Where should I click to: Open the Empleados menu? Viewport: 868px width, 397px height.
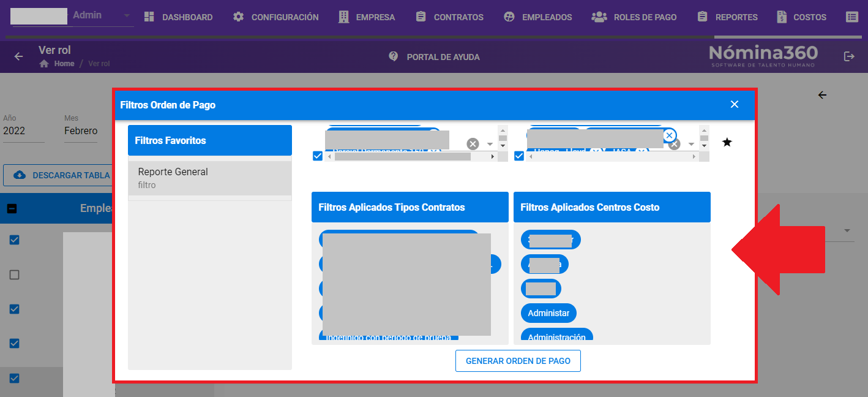pos(537,17)
